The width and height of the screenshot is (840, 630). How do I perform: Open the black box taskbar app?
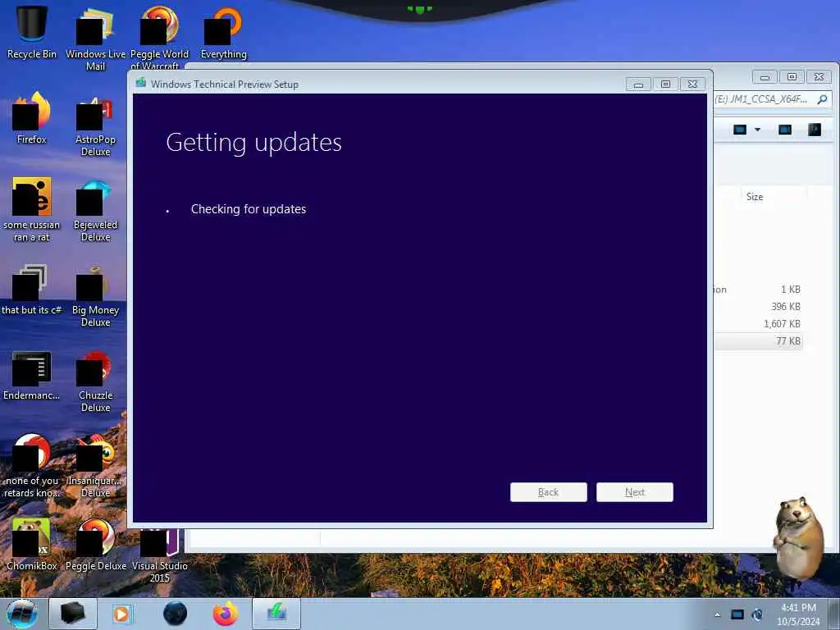73,614
